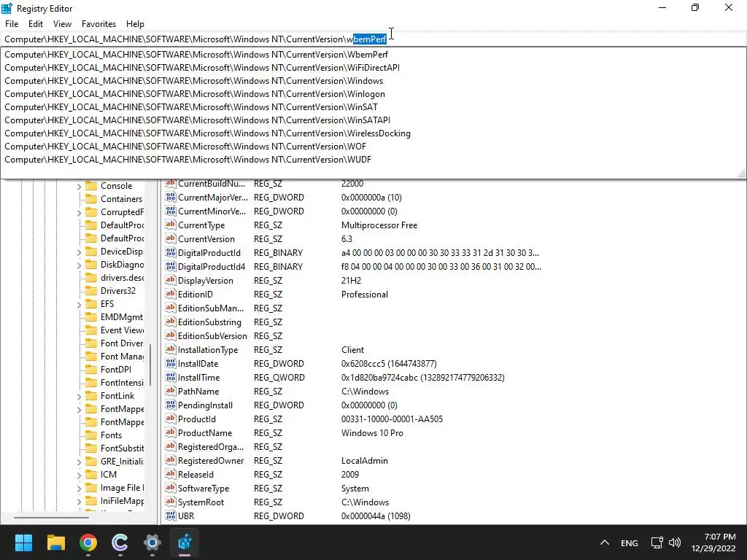
Task: Select the EMDMgmt folder icon
Action: pos(91,317)
